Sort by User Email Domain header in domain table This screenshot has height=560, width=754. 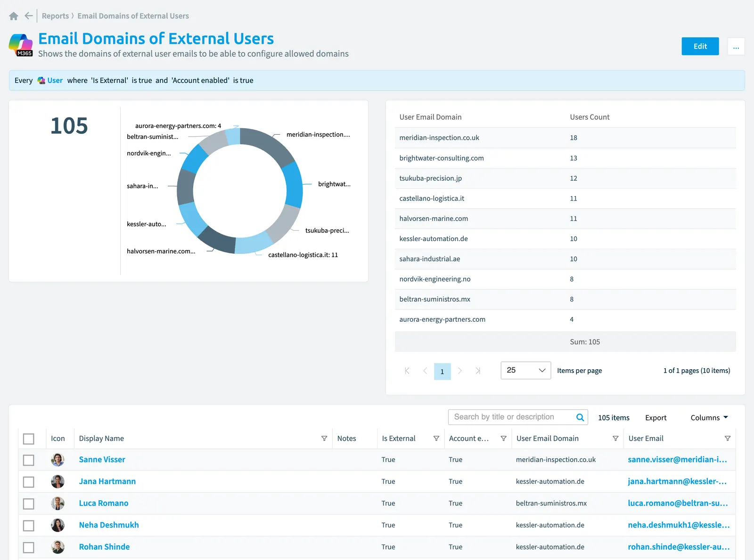click(430, 117)
